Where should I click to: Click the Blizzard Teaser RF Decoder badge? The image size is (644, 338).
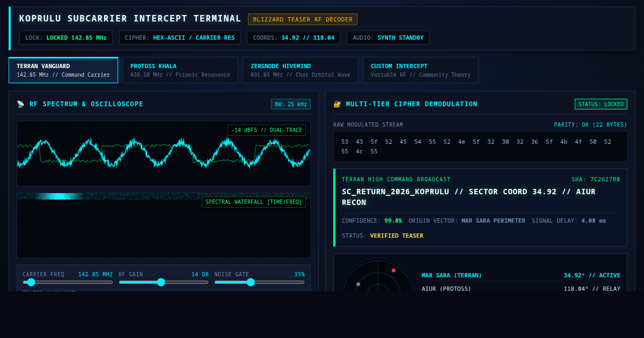tap(303, 19)
